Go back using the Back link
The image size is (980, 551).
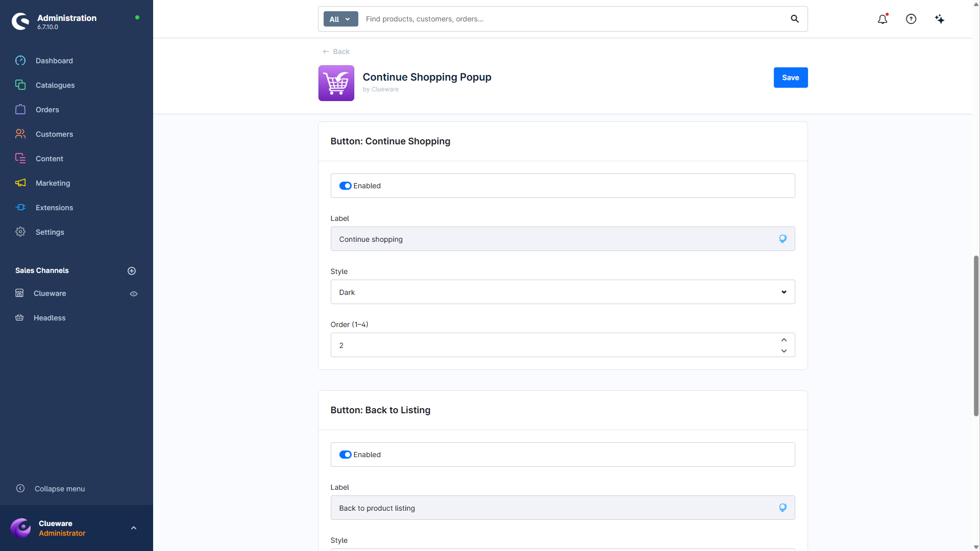[336, 52]
